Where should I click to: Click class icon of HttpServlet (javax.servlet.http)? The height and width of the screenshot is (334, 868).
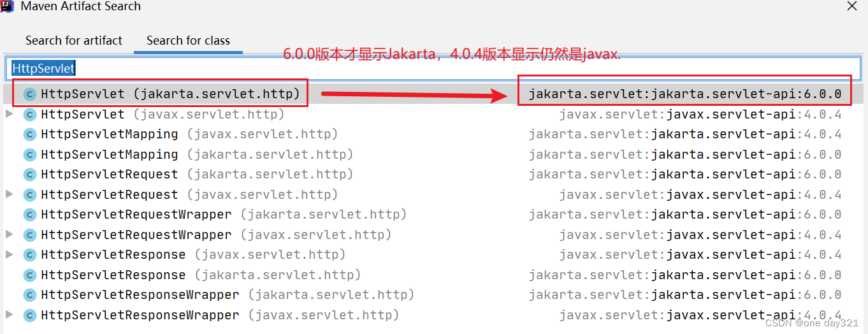(x=29, y=115)
